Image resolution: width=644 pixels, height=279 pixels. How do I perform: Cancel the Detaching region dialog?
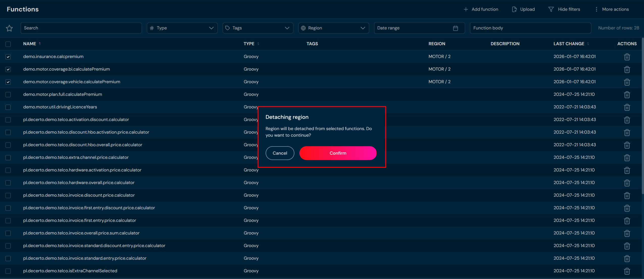(280, 153)
